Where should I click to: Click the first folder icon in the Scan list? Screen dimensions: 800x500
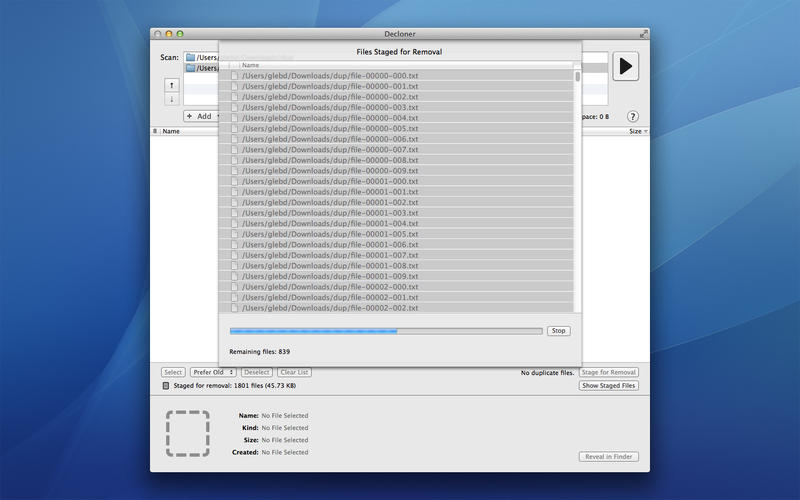click(191, 57)
